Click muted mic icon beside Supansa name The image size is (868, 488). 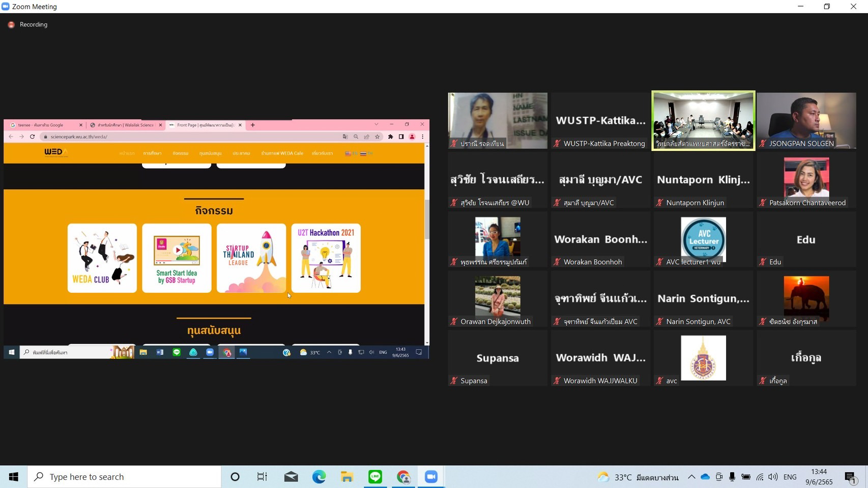pyautogui.click(x=454, y=381)
